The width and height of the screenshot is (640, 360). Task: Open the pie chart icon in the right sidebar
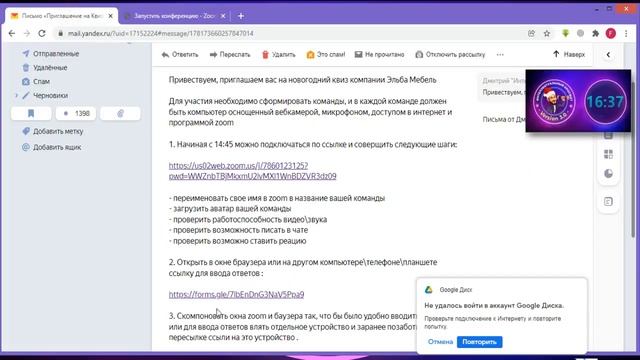[x=608, y=173]
